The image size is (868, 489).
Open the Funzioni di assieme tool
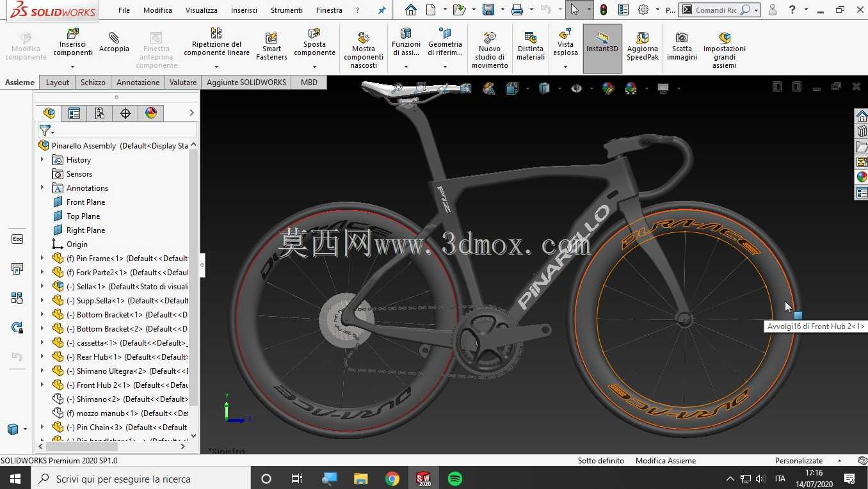pos(406,42)
